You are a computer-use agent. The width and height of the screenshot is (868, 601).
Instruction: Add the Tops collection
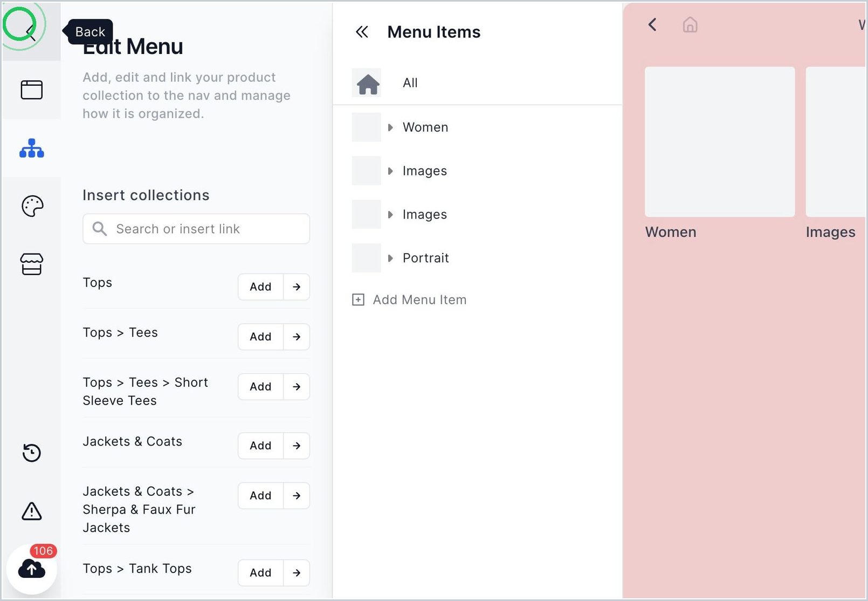coord(260,286)
